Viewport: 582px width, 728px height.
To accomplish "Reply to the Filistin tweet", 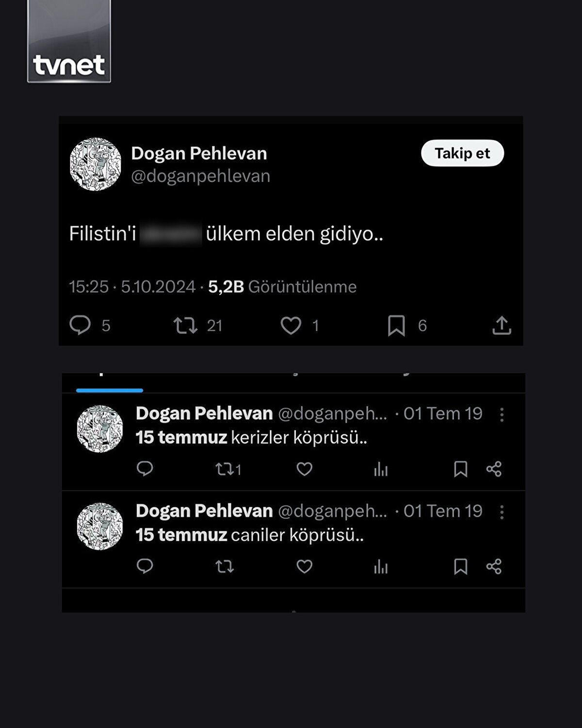I will point(80,325).
